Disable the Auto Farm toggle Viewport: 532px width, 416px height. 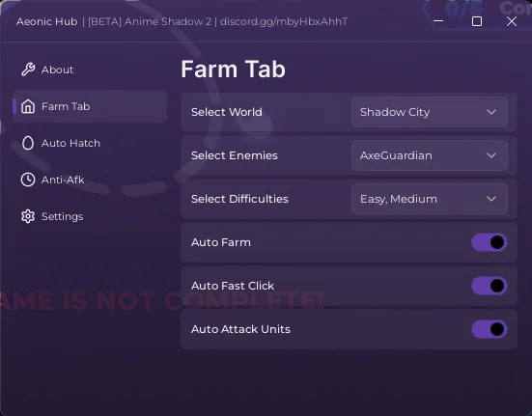point(490,242)
